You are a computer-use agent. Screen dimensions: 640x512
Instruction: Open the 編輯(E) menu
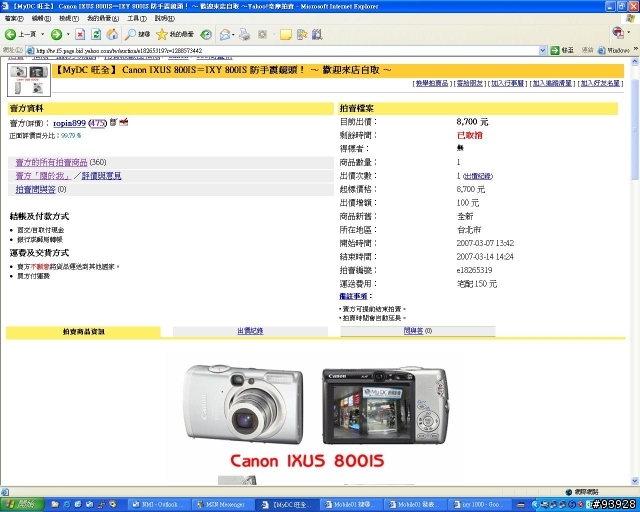41,18
